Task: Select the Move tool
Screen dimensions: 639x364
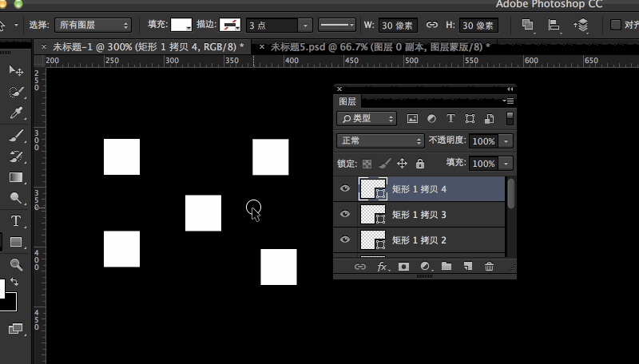Action: point(15,72)
